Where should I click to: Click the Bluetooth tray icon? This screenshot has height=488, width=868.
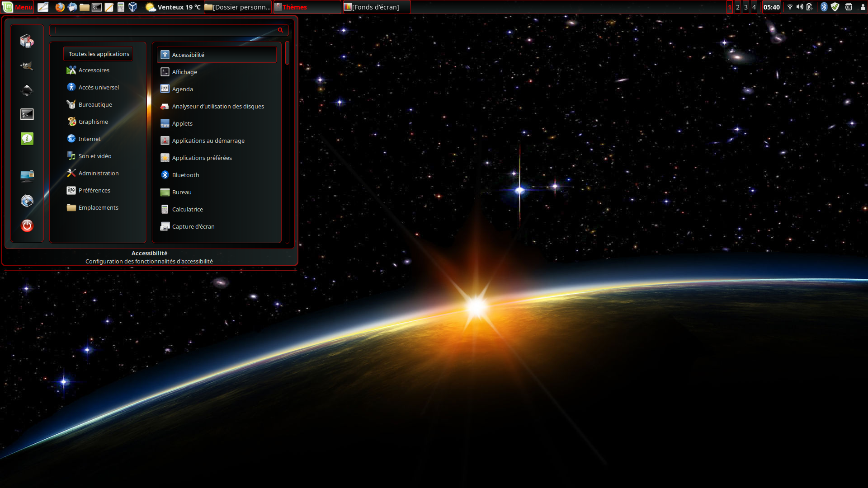pyautogui.click(x=824, y=7)
